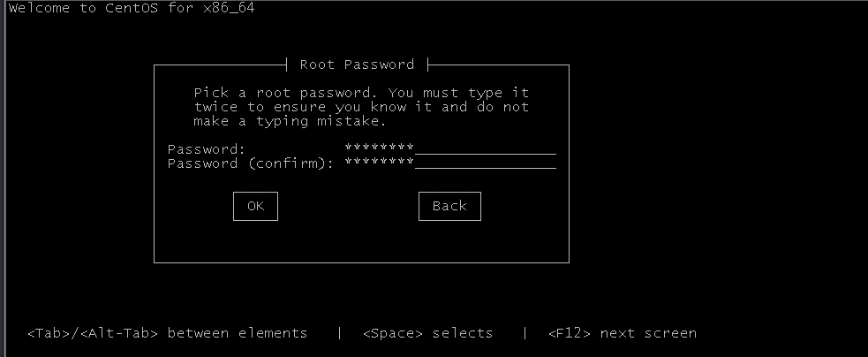868x357 pixels.
Task: Click the Tab/Alt-Tab between elements hint
Action: coord(167,333)
